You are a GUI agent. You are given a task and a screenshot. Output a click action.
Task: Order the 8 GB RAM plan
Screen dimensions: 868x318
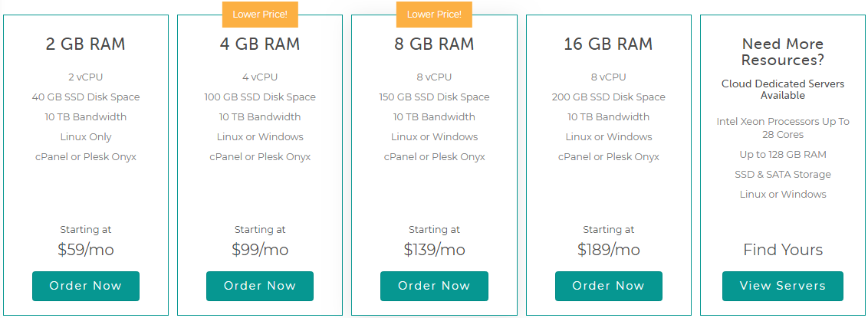tap(434, 286)
